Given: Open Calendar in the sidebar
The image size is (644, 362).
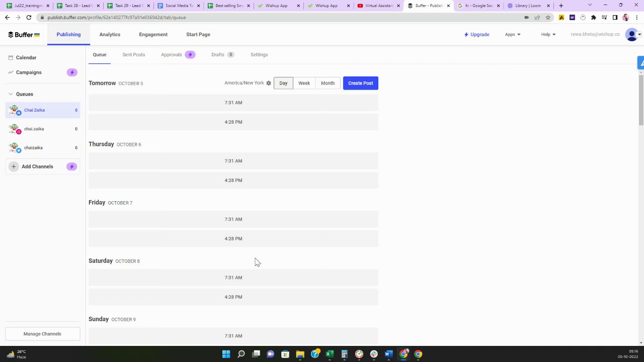Looking at the screenshot, I should click(26, 58).
